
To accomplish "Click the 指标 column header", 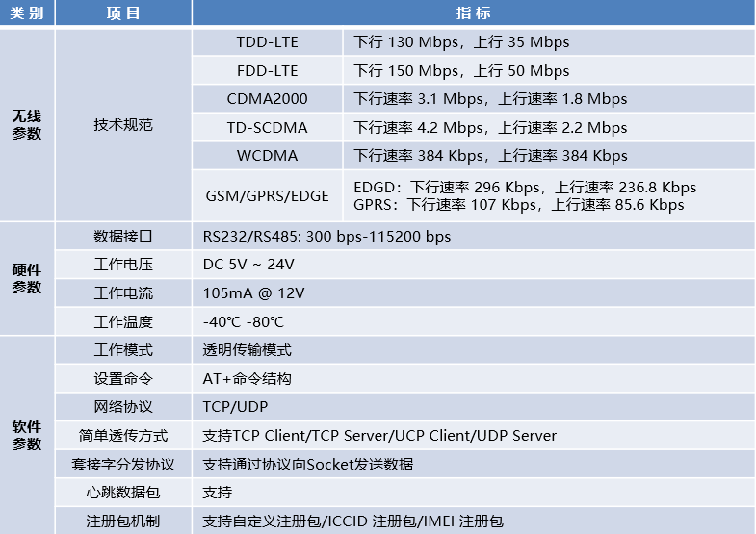I will [x=474, y=13].
